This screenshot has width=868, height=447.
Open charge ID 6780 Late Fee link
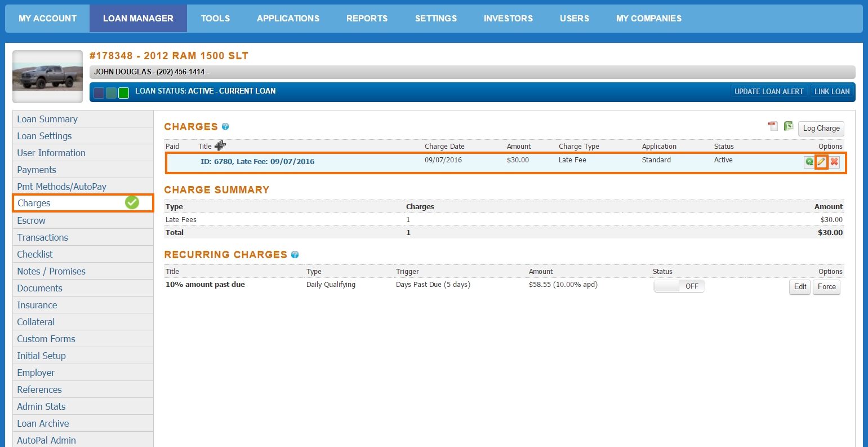(257, 162)
